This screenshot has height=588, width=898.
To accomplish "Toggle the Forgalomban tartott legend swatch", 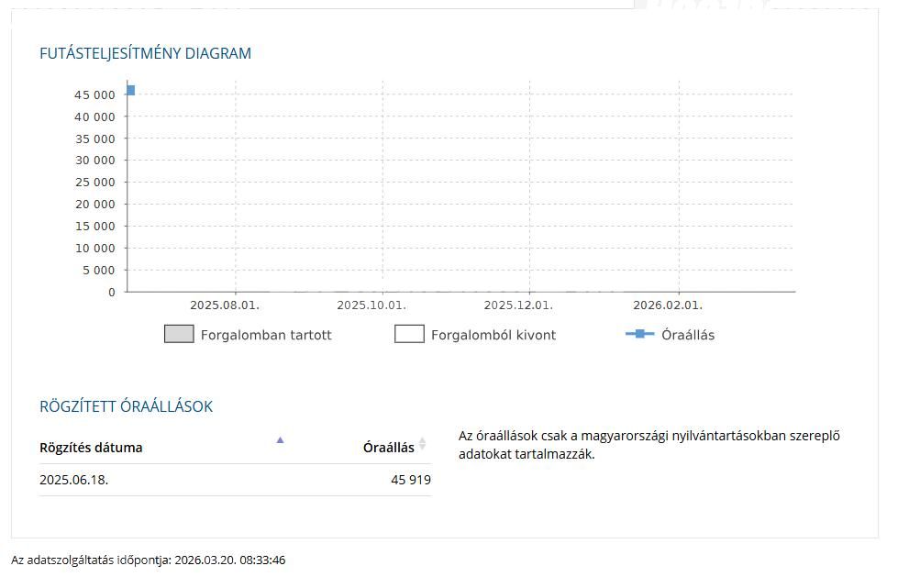I will [x=179, y=335].
